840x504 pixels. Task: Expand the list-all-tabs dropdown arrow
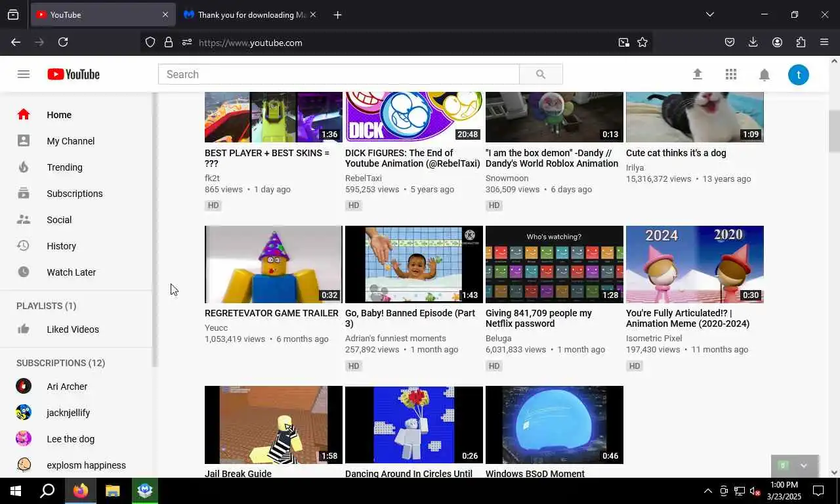pyautogui.click(x=709, y=14)
